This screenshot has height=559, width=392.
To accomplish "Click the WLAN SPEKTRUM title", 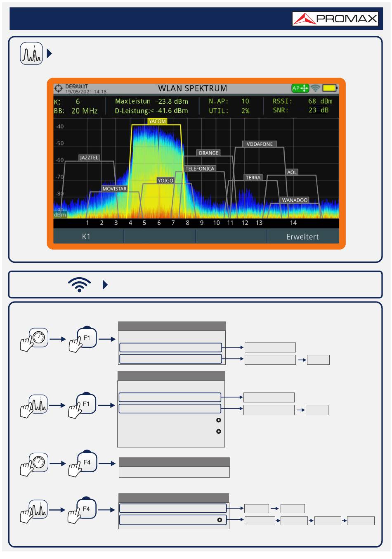I will coord(193,88).
